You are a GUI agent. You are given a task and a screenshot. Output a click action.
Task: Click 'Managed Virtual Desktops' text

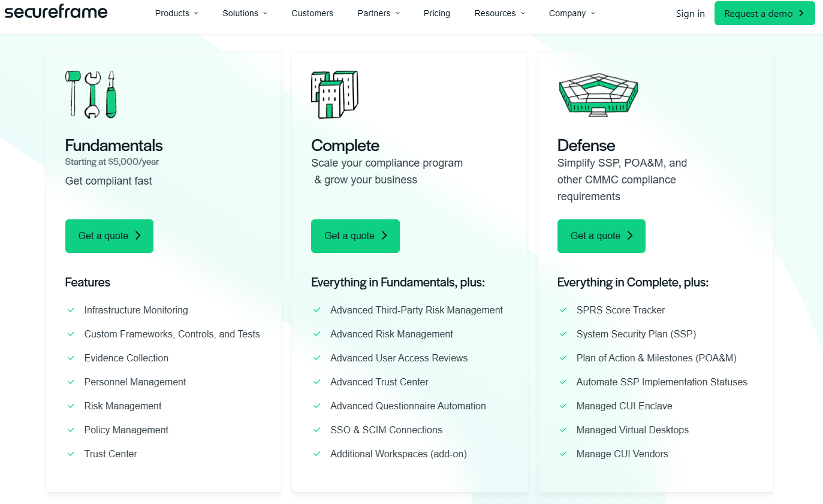[632, 430]
